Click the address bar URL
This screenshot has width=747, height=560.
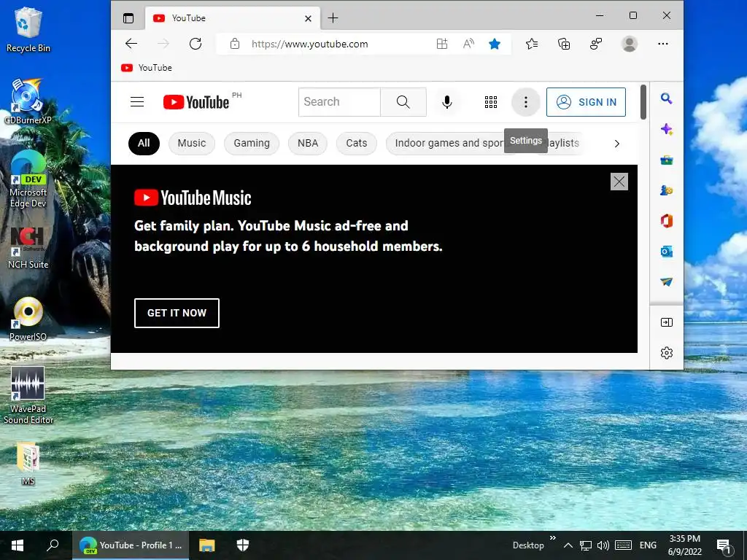(309, 44)
